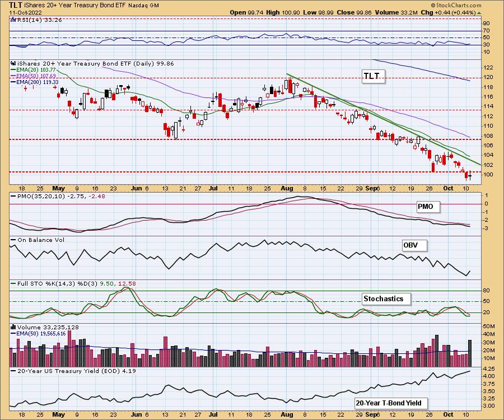Click the green up-arrow change icon
504x420 pixels.
[x=479, y=13]
